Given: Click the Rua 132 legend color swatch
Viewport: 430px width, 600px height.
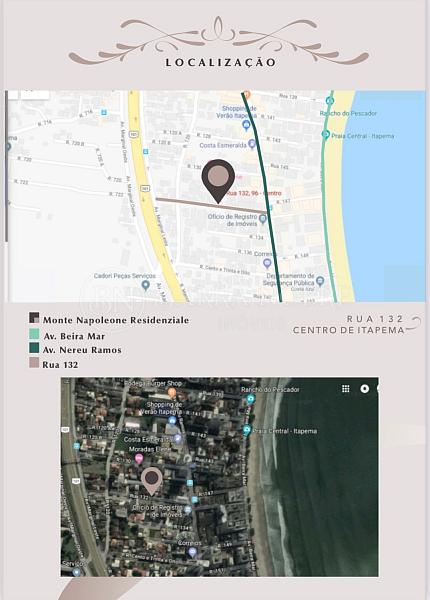Looking at the screenshot, I should click(x=34, y=363).
